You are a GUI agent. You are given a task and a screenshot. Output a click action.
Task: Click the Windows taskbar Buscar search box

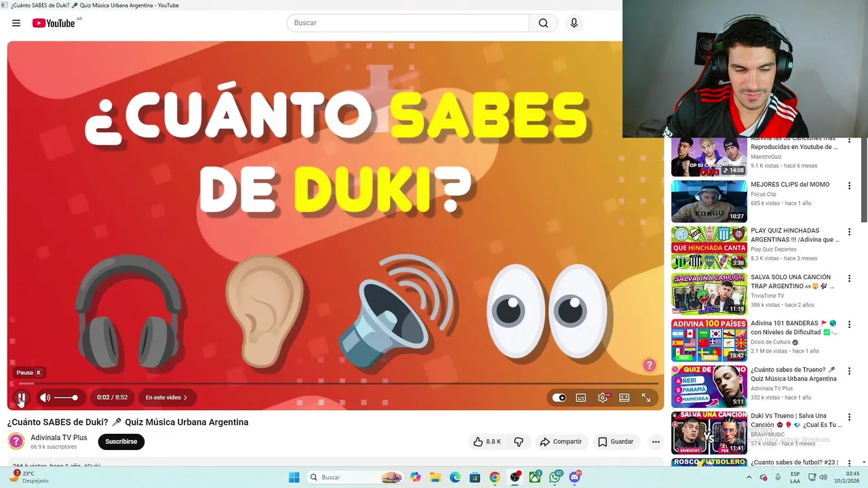click(x=355, y=477)
